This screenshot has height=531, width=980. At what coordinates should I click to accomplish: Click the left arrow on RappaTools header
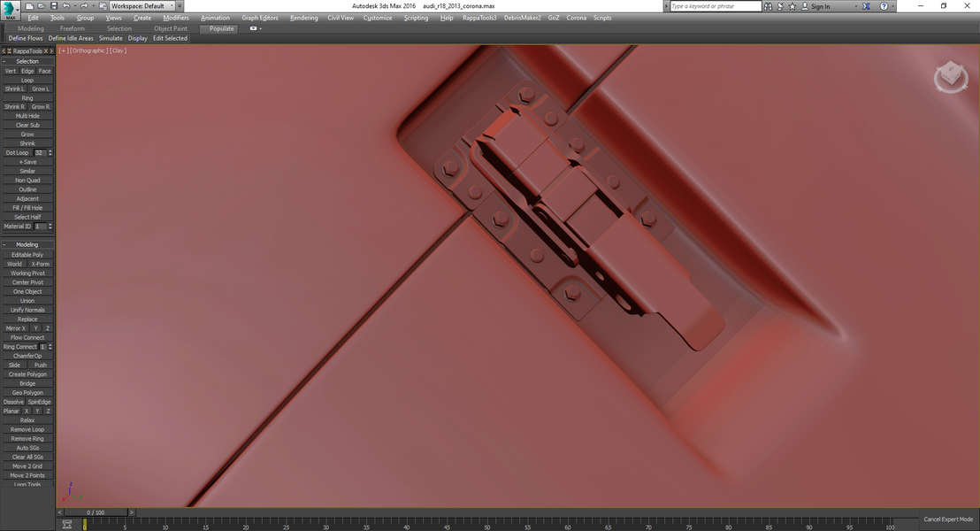(x=4, y=51)
